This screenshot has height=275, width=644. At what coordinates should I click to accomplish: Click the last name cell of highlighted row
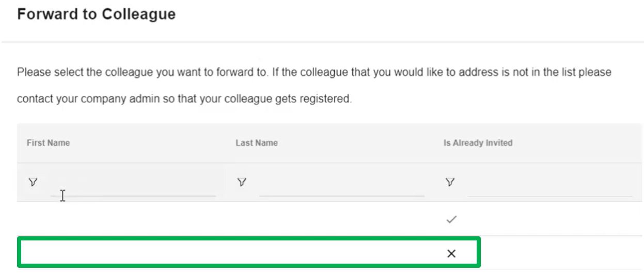331,252
